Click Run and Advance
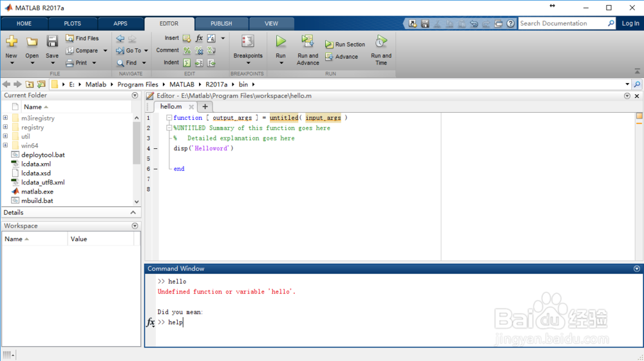 [x=308, y=50]
